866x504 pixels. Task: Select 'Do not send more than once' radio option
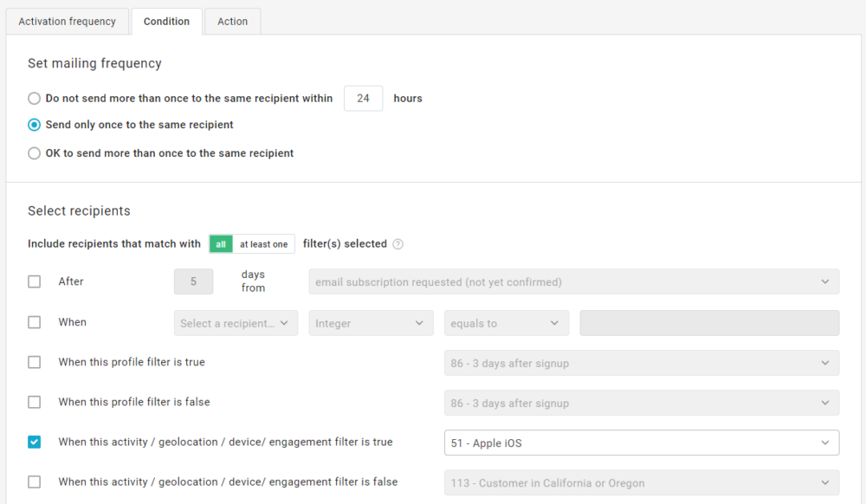34,99
